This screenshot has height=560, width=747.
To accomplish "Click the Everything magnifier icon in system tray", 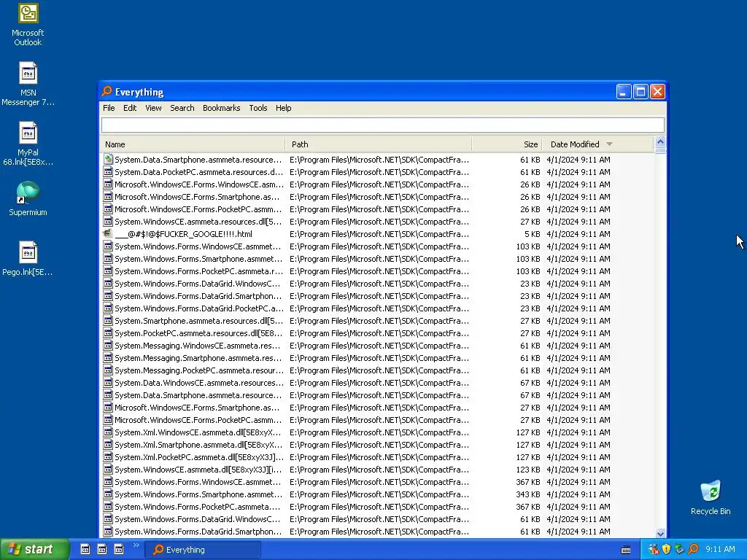I will click(693, 549).
